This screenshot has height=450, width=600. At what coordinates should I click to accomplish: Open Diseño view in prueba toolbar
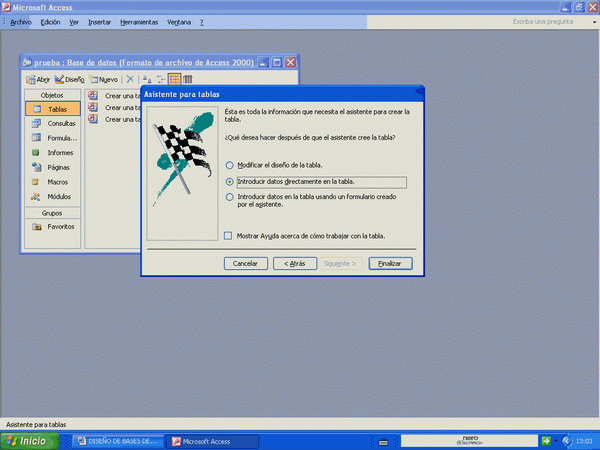pyautogui.click(x=69, y=79)
